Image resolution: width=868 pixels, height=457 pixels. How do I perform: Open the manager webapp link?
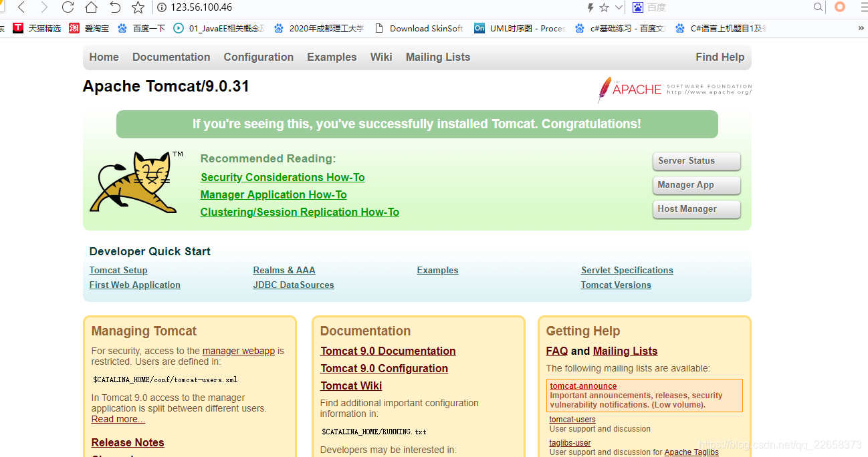click(239, 351)
